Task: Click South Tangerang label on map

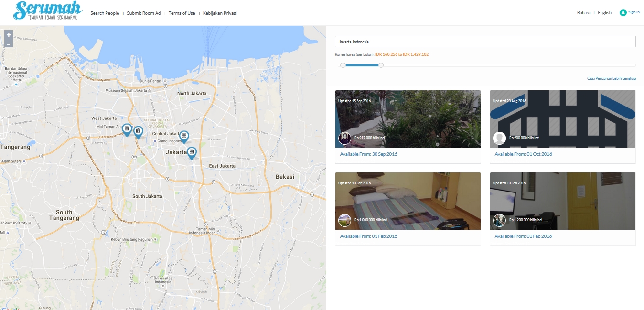Action: [x=64, y=215]
